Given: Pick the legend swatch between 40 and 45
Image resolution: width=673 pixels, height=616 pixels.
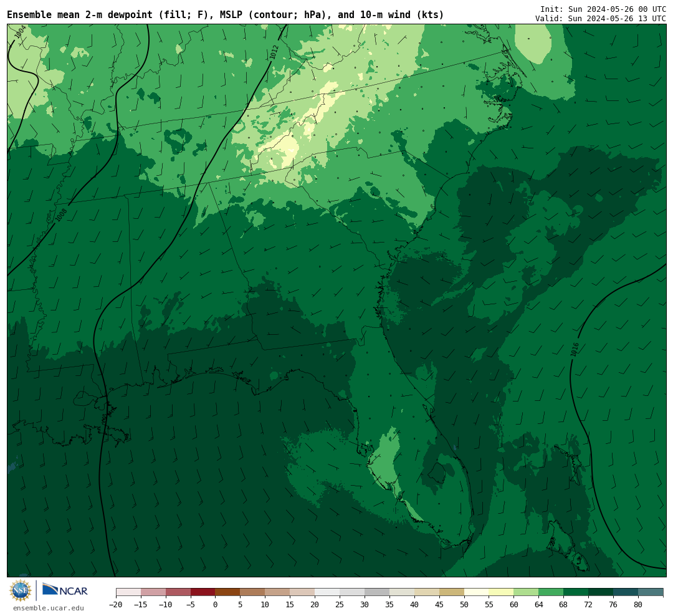Looking at the screenshot, I should pos(427,592).
